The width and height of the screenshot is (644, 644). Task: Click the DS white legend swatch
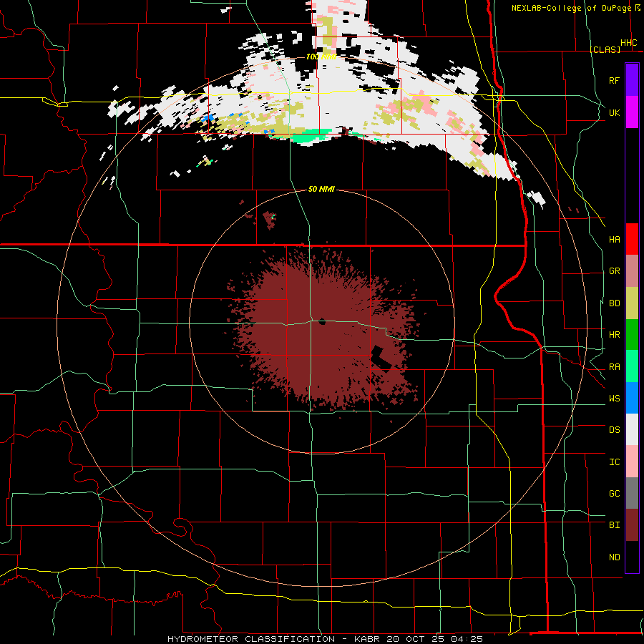(x=632, y=429)
